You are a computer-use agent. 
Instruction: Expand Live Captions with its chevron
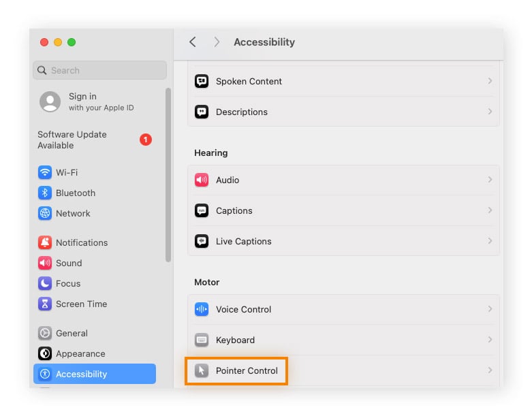pos(490,241)
